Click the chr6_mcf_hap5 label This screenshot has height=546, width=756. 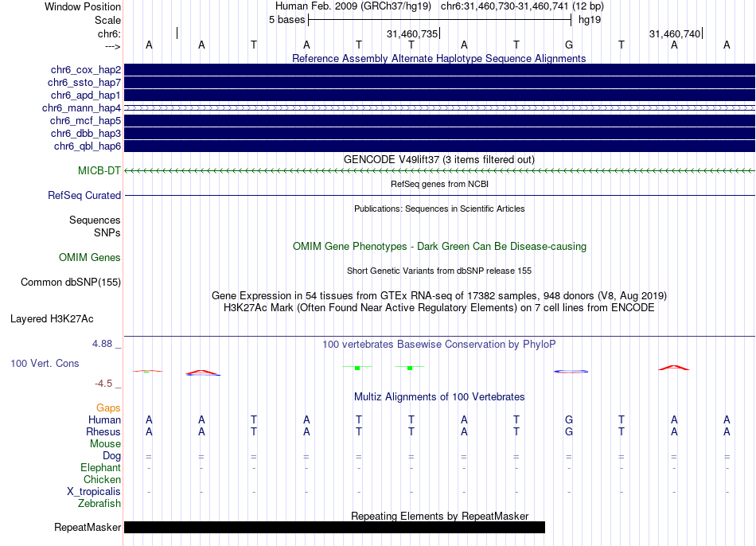point(85,121)
